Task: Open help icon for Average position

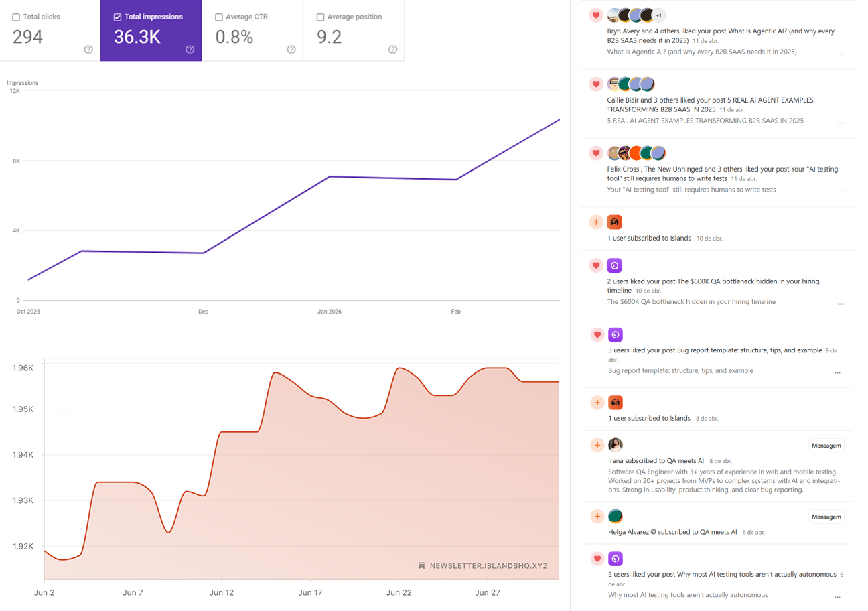Action: pyautogui.click(x=392, y=49)
